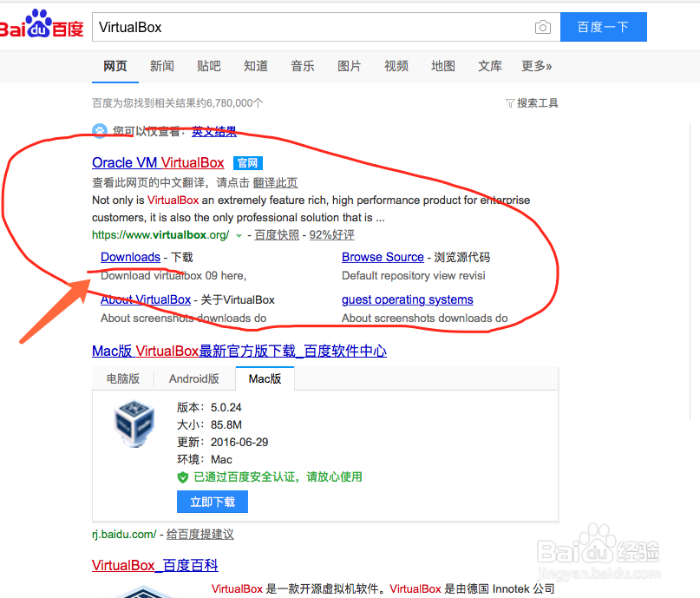Click the 环境: Mac text
The height and width of the screenshot is (598, 700).
tap(205, 460)
